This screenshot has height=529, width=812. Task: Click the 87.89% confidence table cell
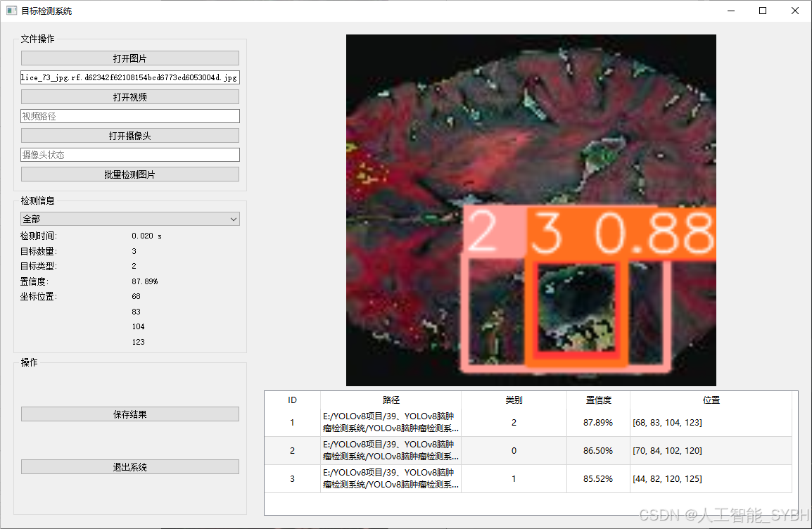598,422
